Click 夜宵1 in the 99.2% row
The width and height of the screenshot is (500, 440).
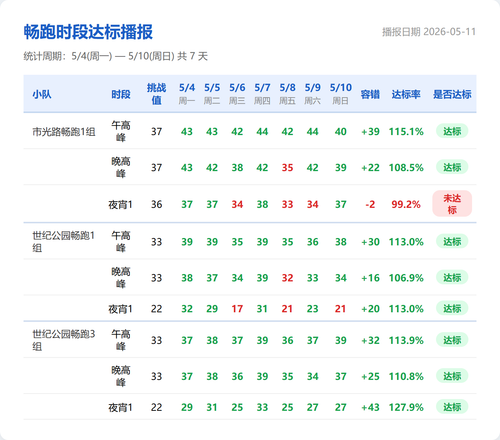121,204
